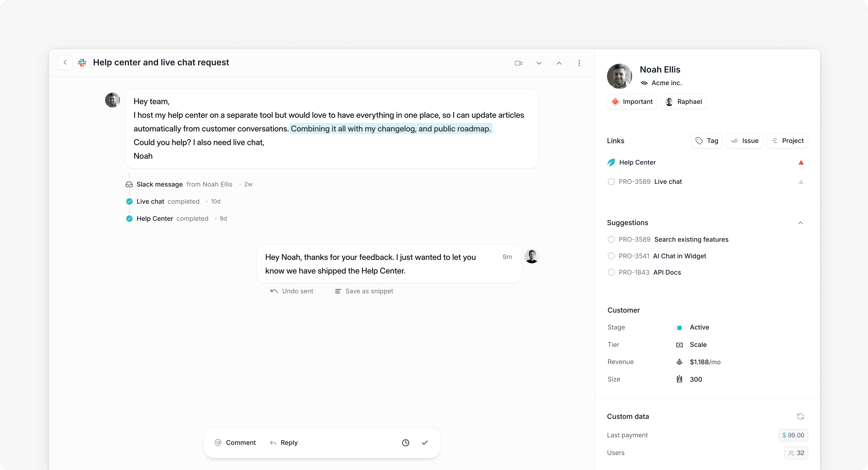Collapse the Suggestions section
The image size is (868, 470).
[800, 223]
